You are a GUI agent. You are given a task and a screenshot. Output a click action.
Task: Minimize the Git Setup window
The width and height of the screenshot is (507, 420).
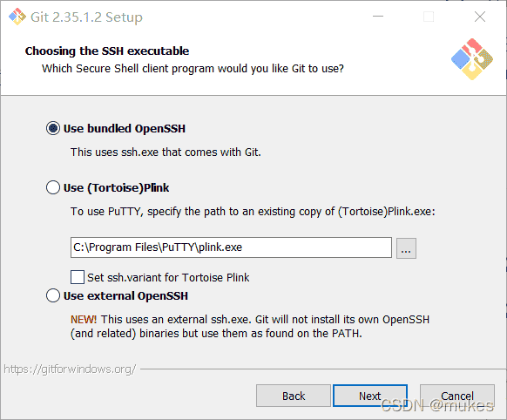[x=378, y=17]
